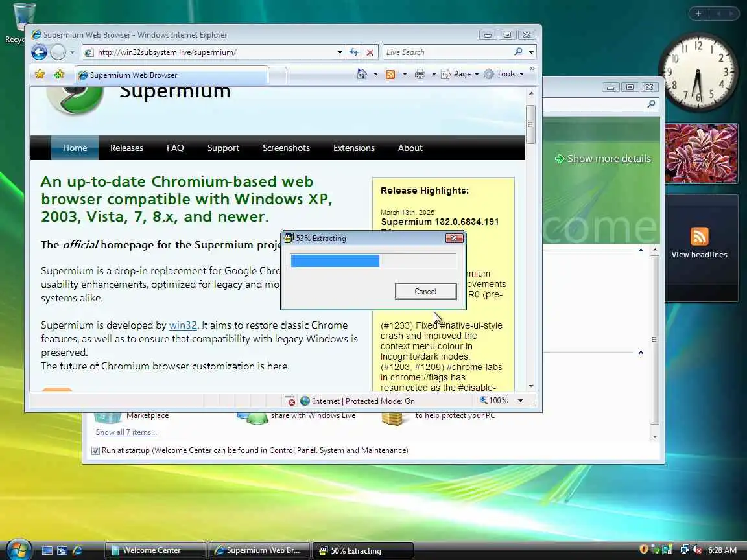Click the Live Search magnifier icon
Image resolution: width=747 pixels, height=560 pixels.
[x=518, y=52]
